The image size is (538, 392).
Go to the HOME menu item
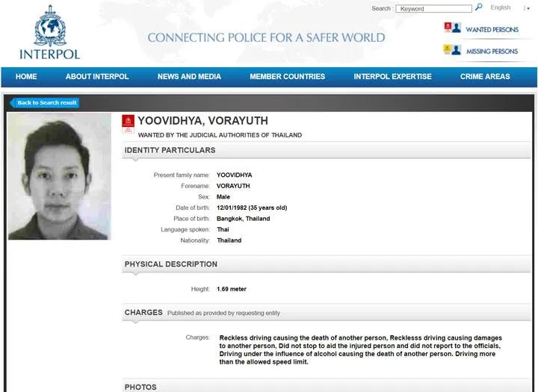tap(26, 77)
